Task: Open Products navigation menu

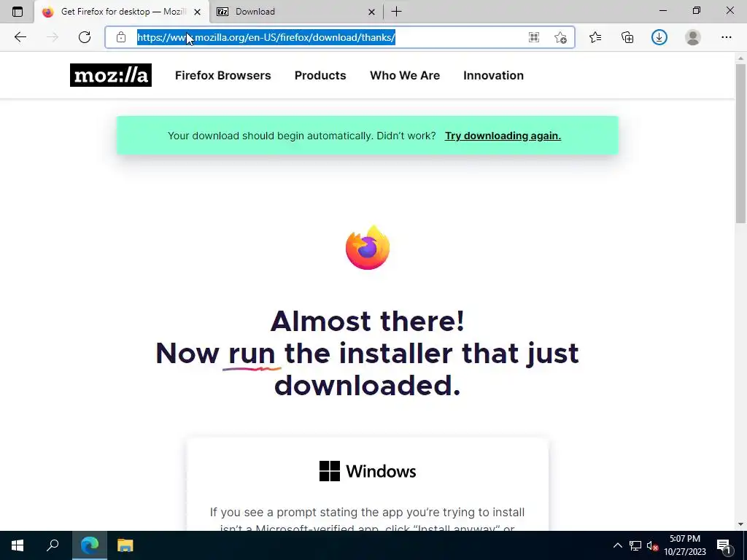Action: pyautogui.click(x=320, y=75)
